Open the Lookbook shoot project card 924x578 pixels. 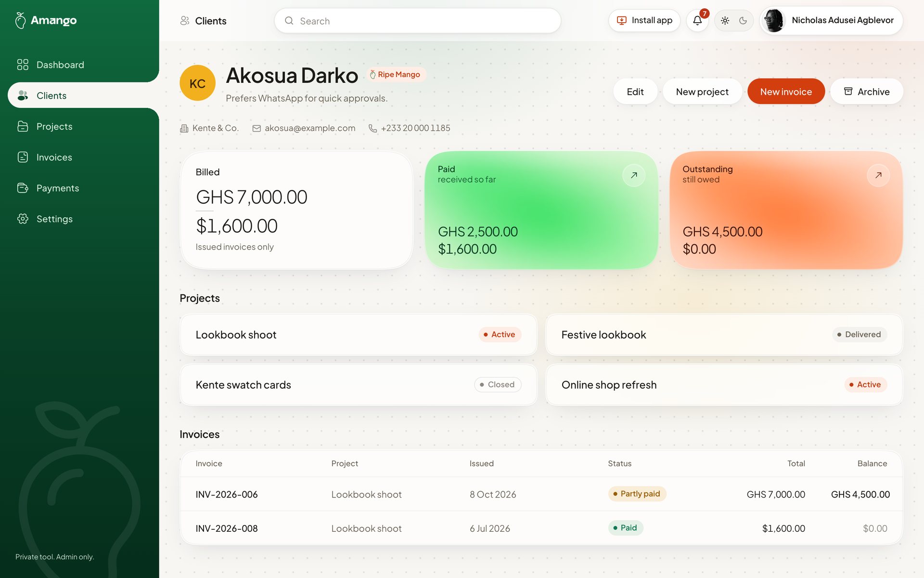tap(358, 335)
